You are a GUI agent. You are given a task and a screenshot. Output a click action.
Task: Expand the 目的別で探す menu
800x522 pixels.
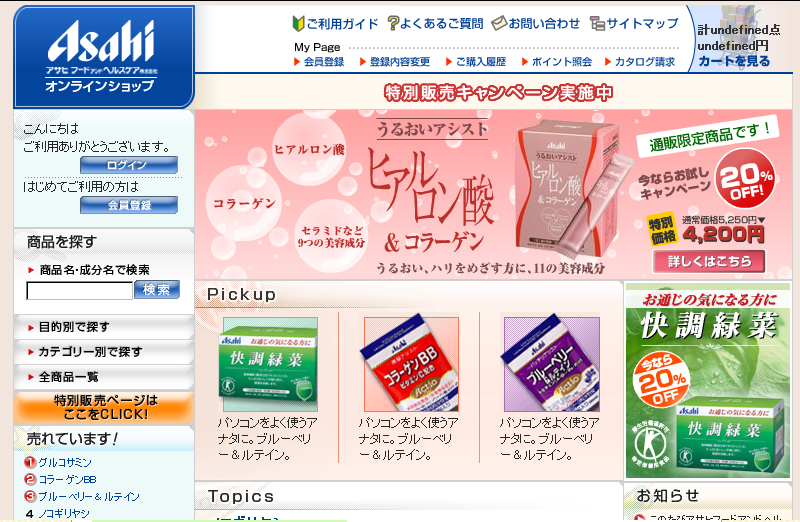pyautogui.click(x=104, y=327)
